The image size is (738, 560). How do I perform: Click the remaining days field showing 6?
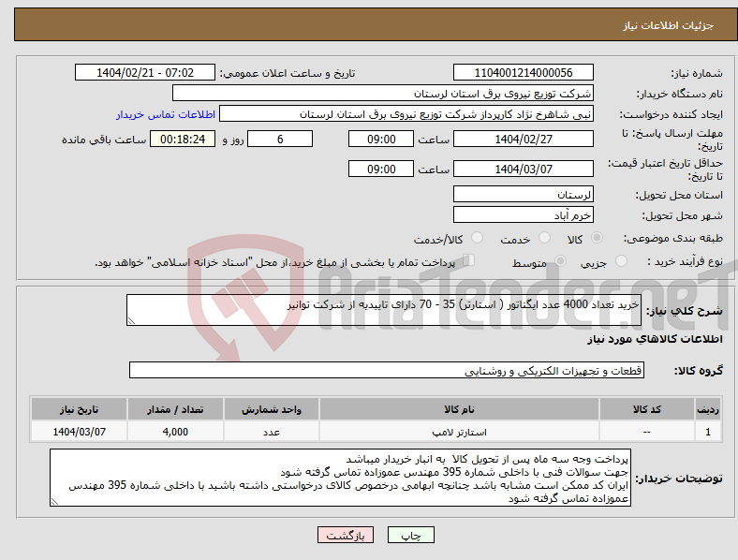click(280, 139)
